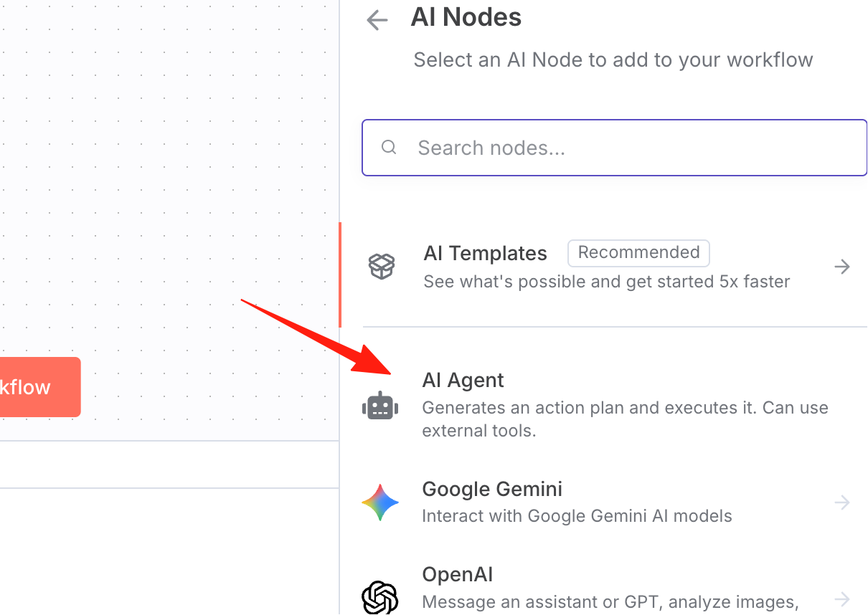The image size is (868, 615).
Task: Click the AI Agent description text
Action: 625,419
